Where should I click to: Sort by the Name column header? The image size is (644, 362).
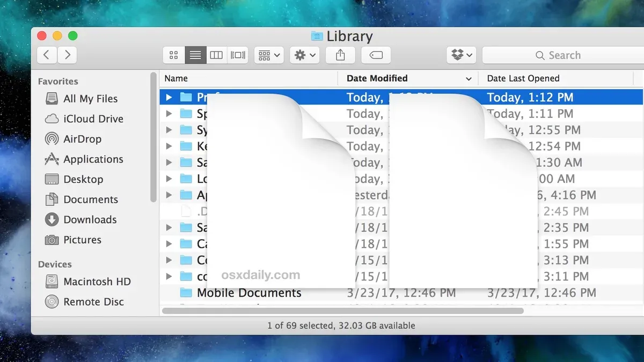tap(249, 78)
